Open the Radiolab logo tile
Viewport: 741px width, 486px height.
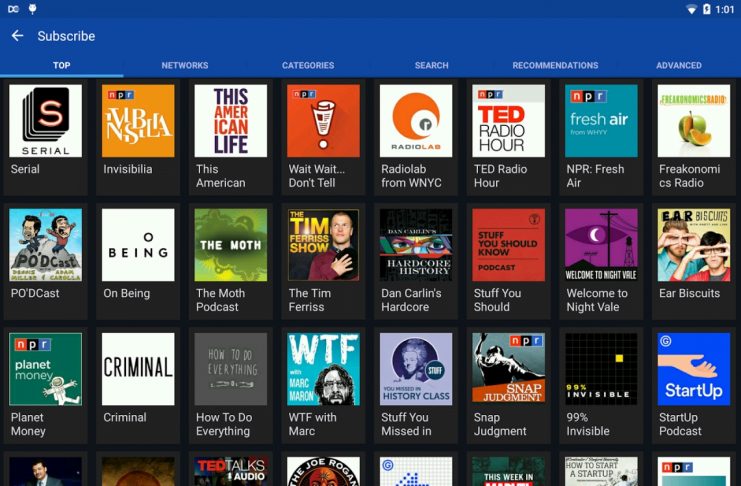416,121
